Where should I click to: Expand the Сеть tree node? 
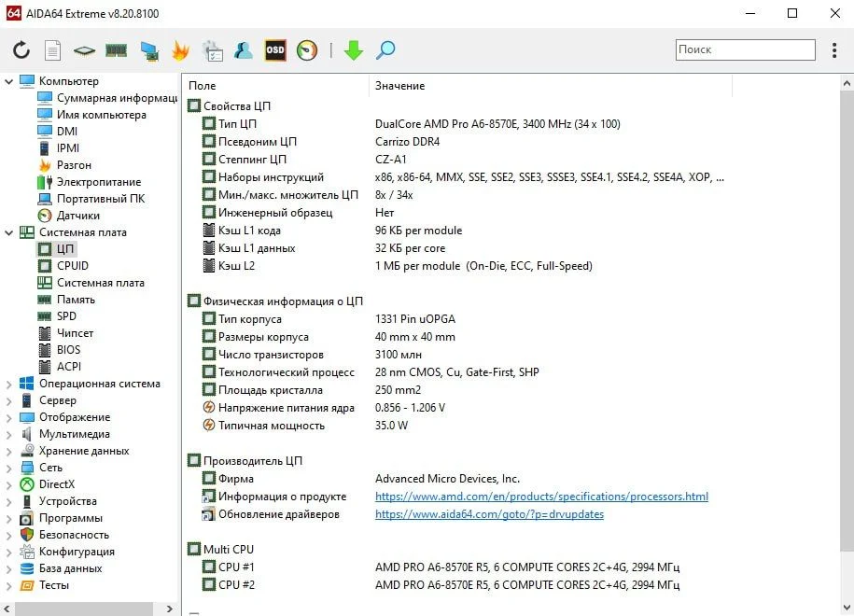click(x=8, y=468)
